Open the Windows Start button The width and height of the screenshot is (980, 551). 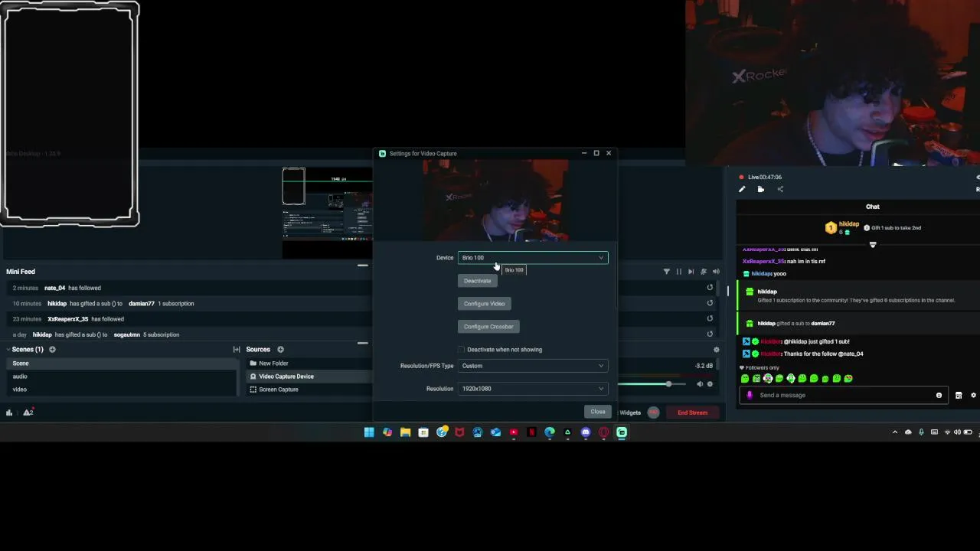click(x=369, y=432)
